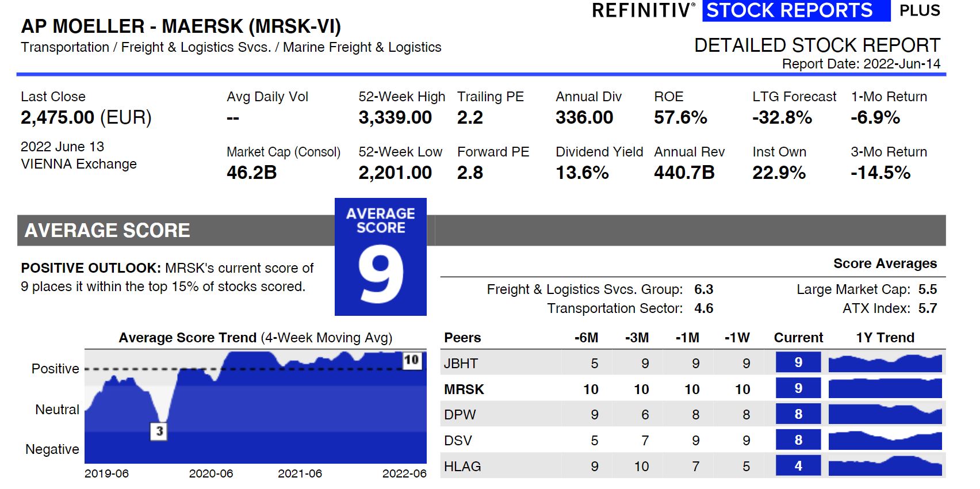Viewport: 980px width, 489px height.
Task: Select the POSITIVE OUTLOOK summary text
Action: tap(167, 277)
